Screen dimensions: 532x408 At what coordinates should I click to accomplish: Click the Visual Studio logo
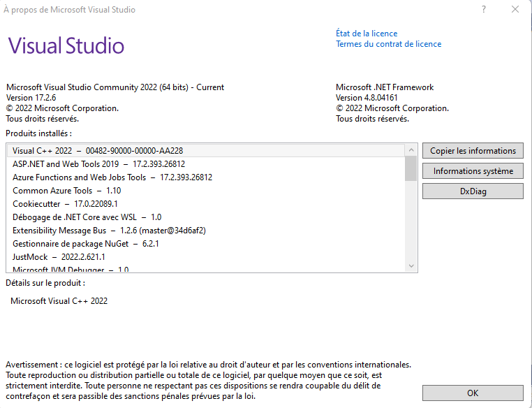coord(66,45)
